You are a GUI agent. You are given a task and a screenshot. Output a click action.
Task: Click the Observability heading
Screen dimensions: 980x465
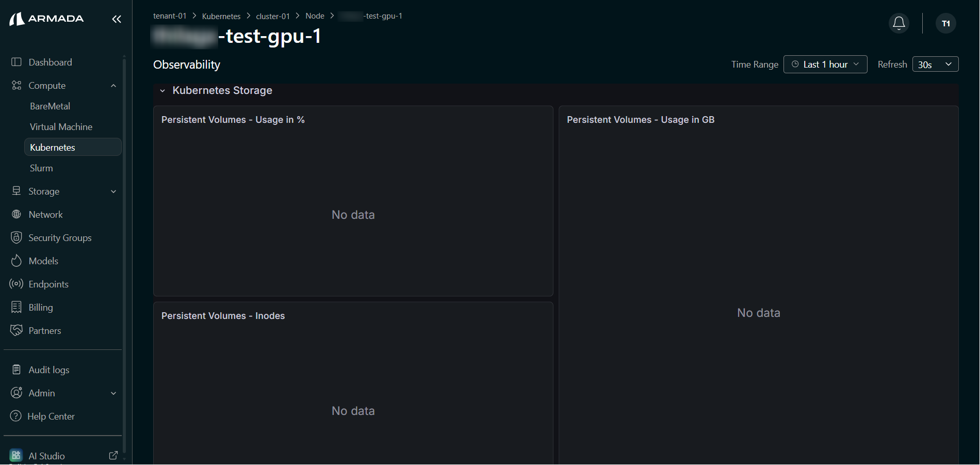(x=187, y=65)
